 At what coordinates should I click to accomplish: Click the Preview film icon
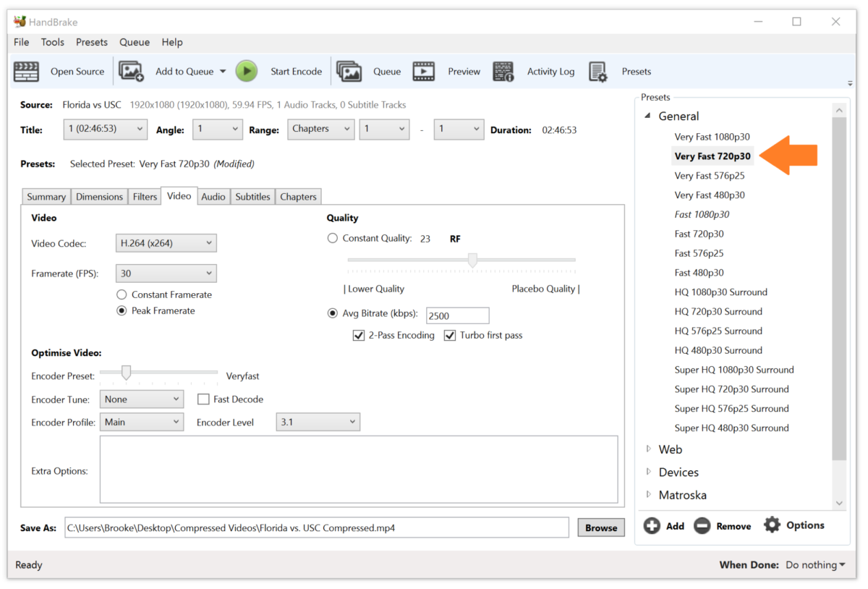coord(424,71)
